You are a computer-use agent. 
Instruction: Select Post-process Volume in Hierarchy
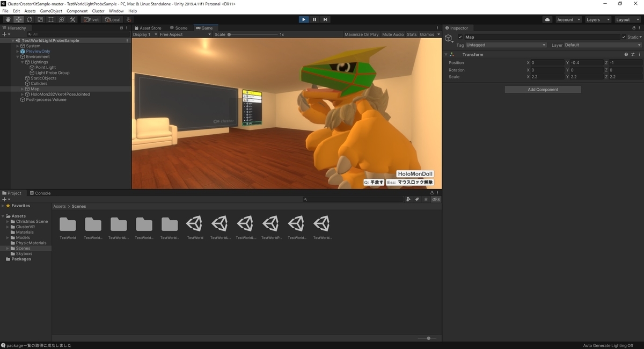click(46, 99)
